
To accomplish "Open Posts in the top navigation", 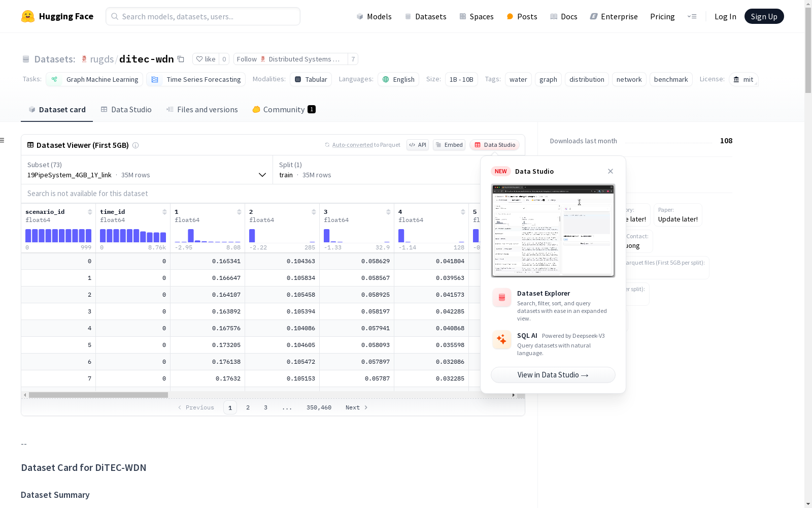I will point(522,16).
